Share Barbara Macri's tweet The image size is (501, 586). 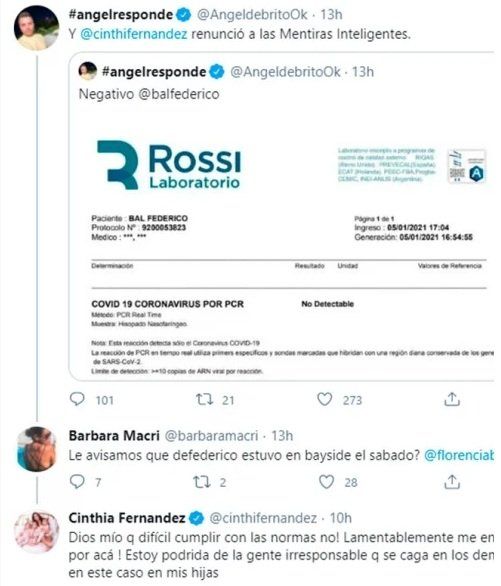click(452, 482)
